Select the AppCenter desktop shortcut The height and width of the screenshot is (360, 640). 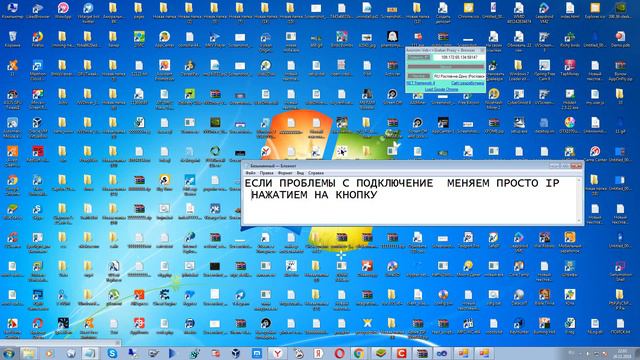click(164, 39)
